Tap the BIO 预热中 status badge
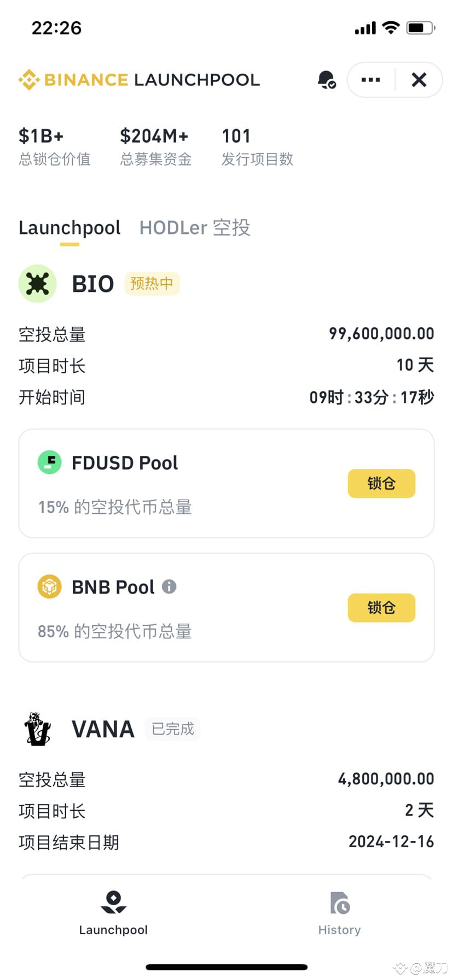The height and width of the screenshot is (980, 453). pos(152,284)
